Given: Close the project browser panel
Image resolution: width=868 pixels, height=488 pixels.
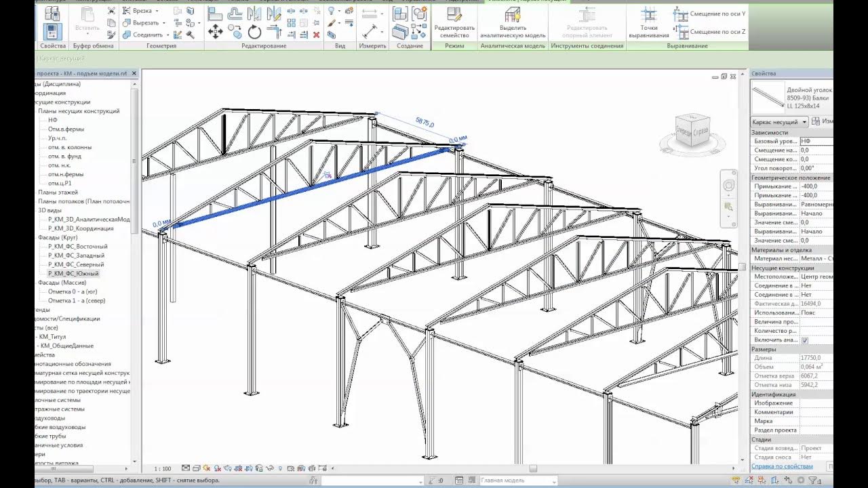Looking at the screenshot, I should 134,73.
